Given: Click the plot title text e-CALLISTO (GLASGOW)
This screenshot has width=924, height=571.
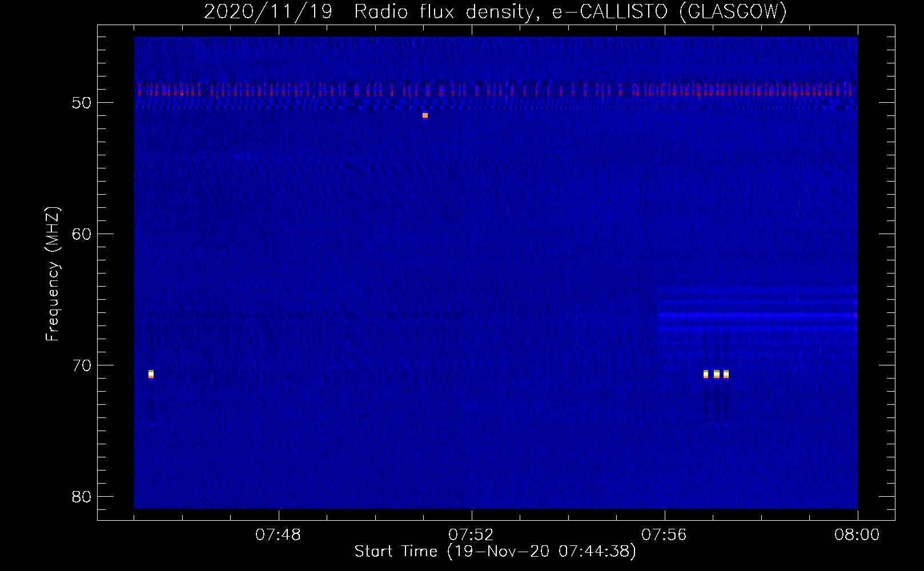Looking at the screenshot, I should point(670,12).
